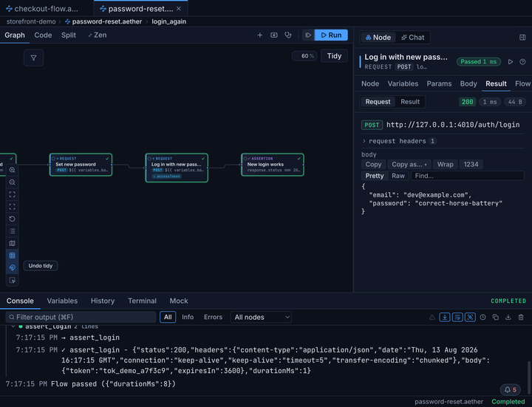Toggle console timestamps clock icon

[482, 317]
